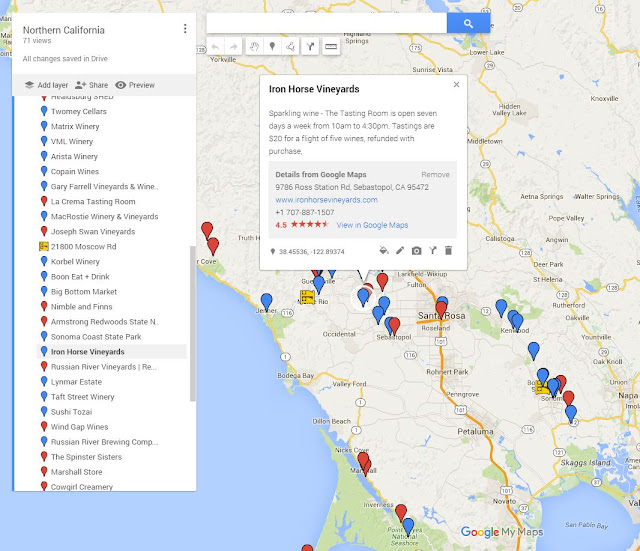
Task: Select the draw line tool
Action: [x=290, y=47]
